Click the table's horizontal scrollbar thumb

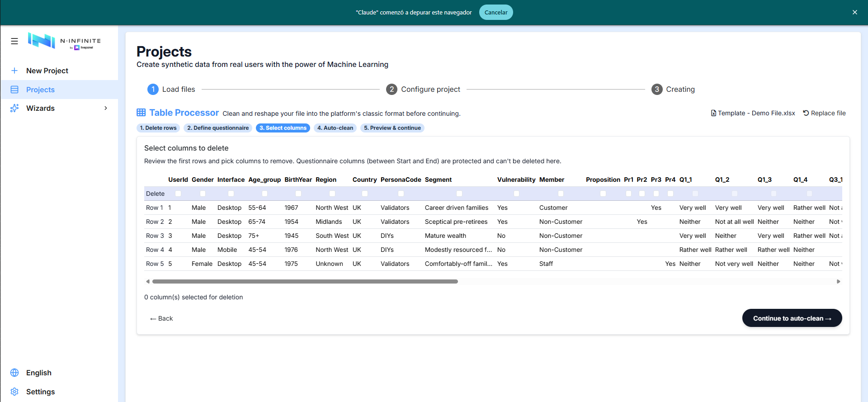[305, 281]
